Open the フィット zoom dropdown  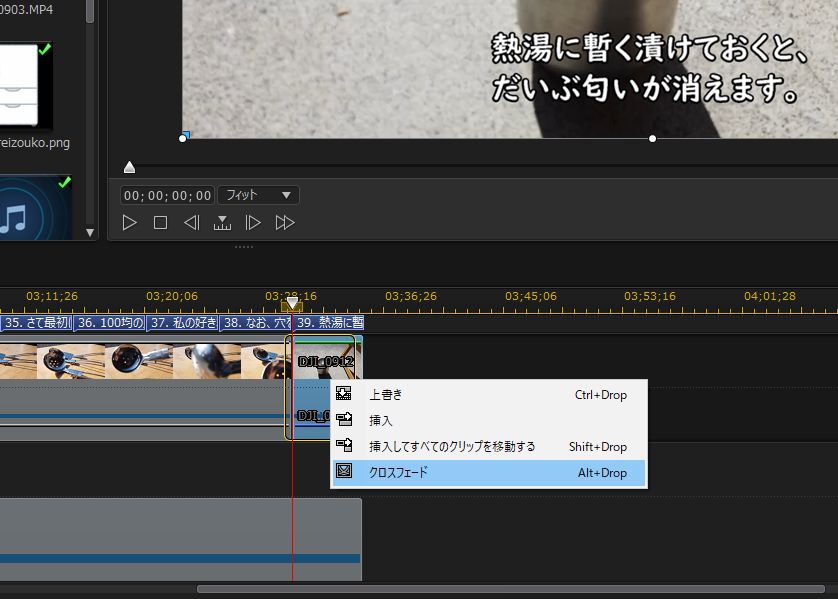(x=258, y=195)
